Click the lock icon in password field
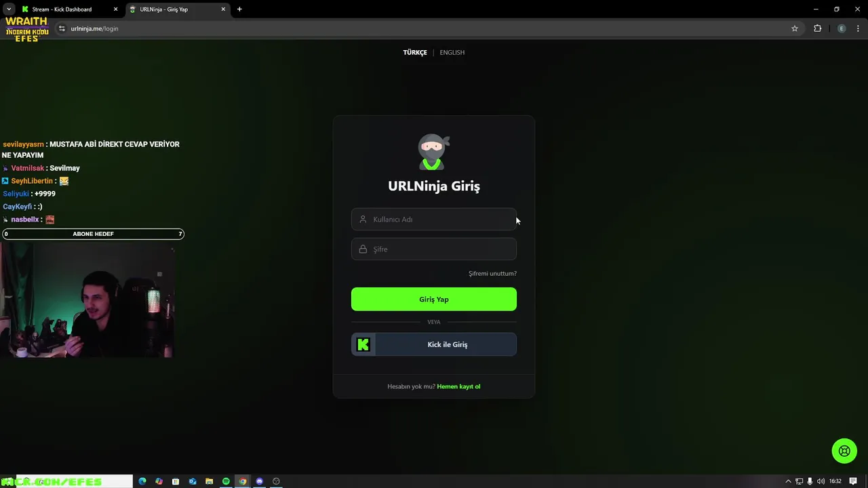This screenshot has width=868, height=488. pyautogui.click(x=363, y=249)
